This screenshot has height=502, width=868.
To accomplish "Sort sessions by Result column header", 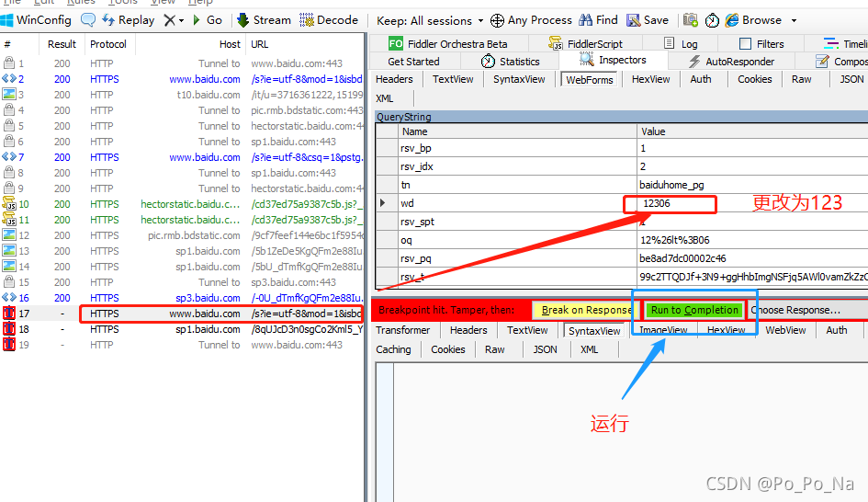I will click(x=62, y=44).
